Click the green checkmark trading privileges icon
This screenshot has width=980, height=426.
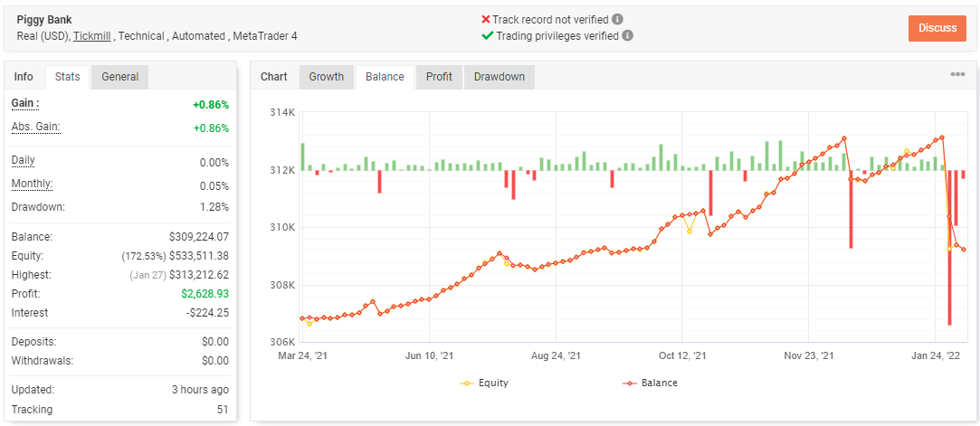[488, 35]
